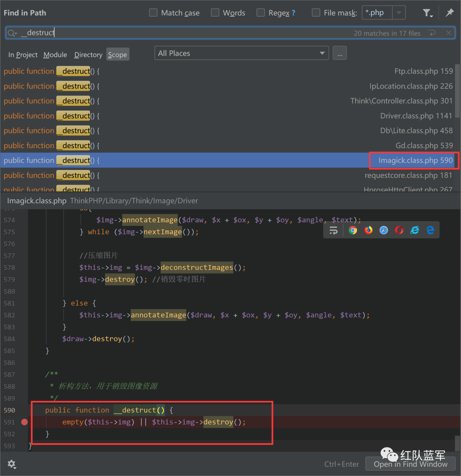Viewport: 461px width, 476px height.
Task: Toggle the breakpoint on line 591
Action: pyautogui.click(x=25, y=422)
